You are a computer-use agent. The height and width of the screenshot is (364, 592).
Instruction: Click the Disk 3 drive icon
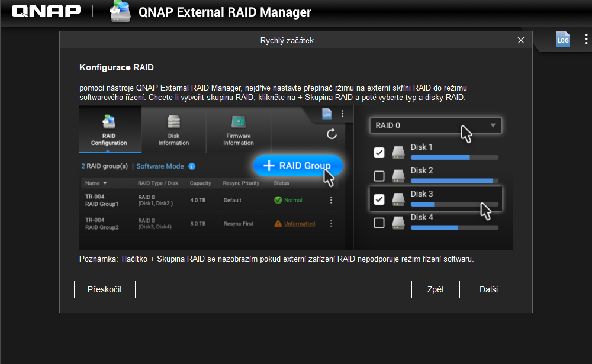[397, 199]
